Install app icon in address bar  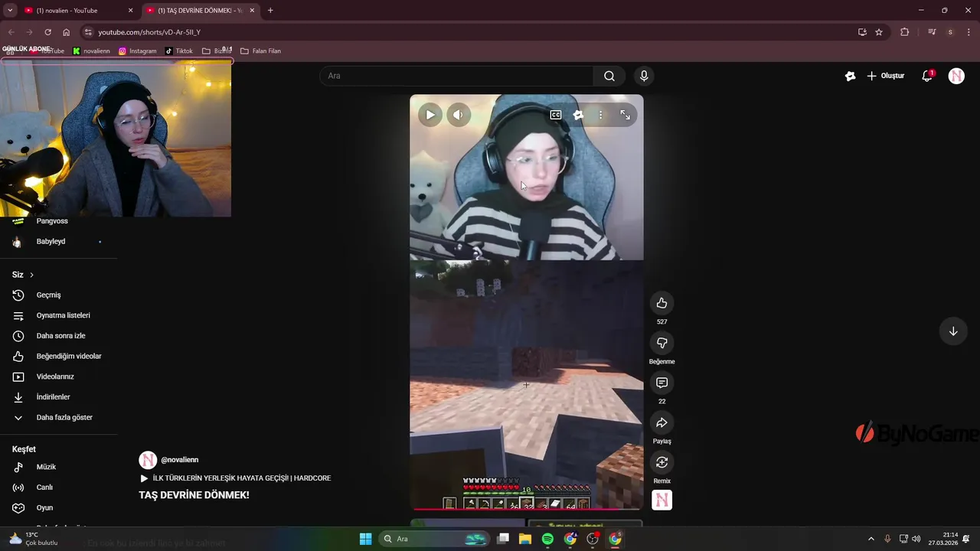click(862, 32)
